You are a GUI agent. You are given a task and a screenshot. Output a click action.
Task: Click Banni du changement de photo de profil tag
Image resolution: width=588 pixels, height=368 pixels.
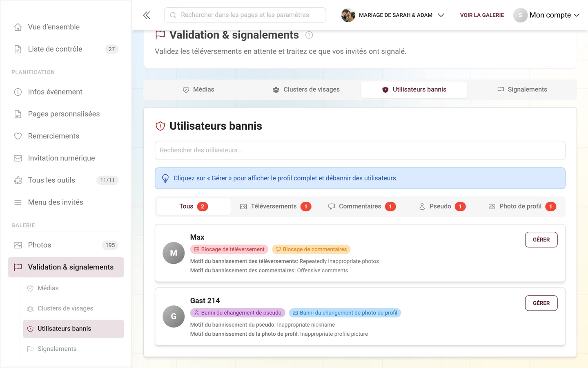point(345,313)
